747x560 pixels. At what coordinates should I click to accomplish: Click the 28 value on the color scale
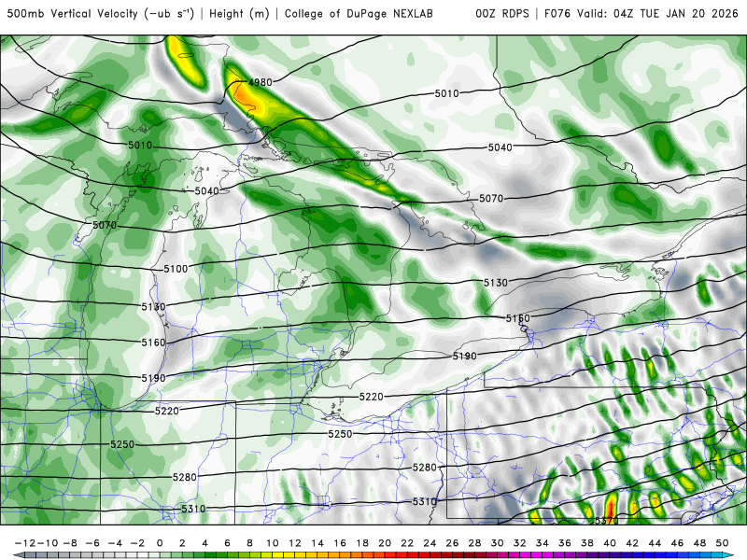pyautogui.click(x=474, y=543)
